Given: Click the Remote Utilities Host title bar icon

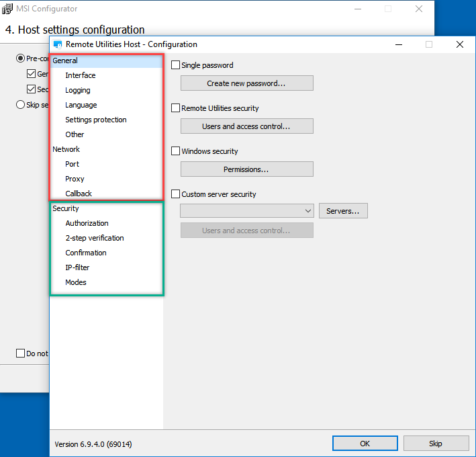Looking at the screenshot, I should point(58,44).
